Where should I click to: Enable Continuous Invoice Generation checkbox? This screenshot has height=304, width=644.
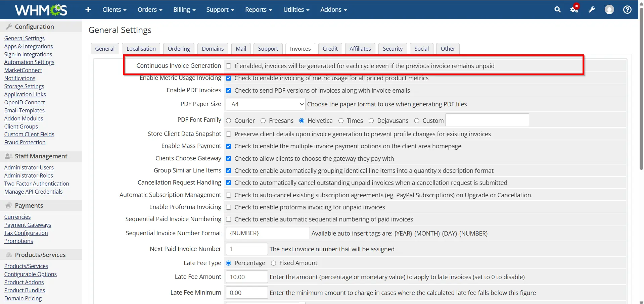229,66
